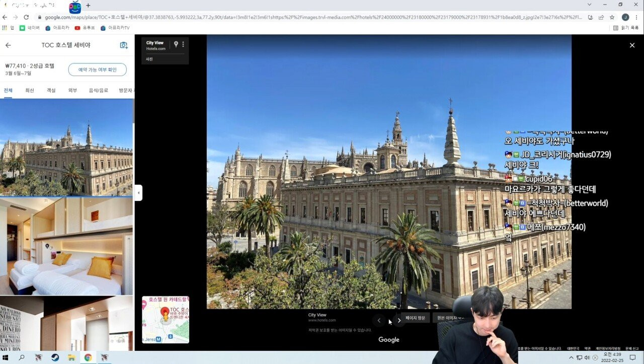Image resolution: width=644 pixels, height=364 pixels.
Task: Click the 페이지 방문 button
Action: [x=416, y=318]
